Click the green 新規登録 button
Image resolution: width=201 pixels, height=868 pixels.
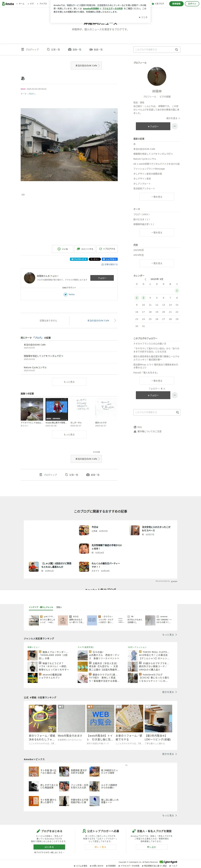point(176,4)
